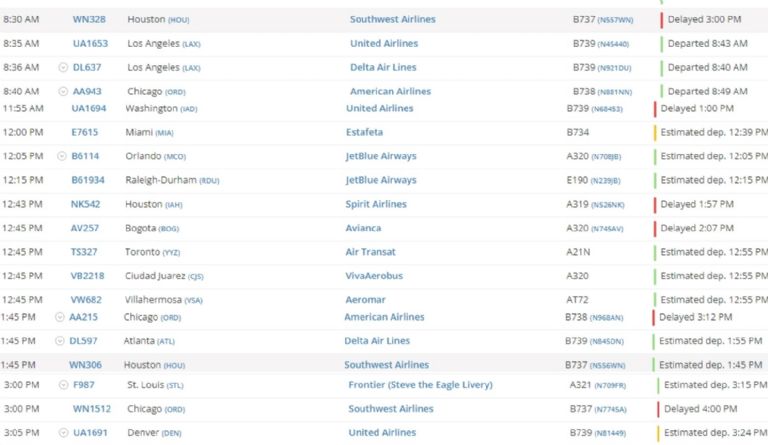
Task: Expand the AA215 Chicago flight row
Action: [59, 317]
